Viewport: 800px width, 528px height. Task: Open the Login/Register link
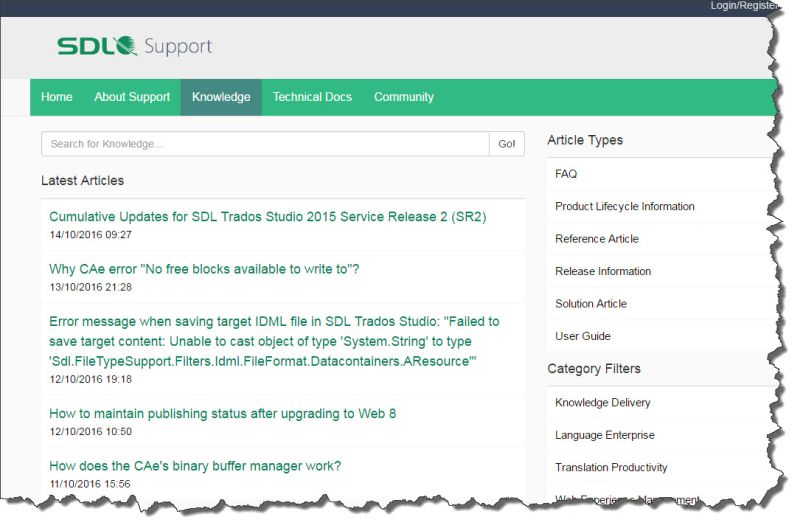coord(744,6)
